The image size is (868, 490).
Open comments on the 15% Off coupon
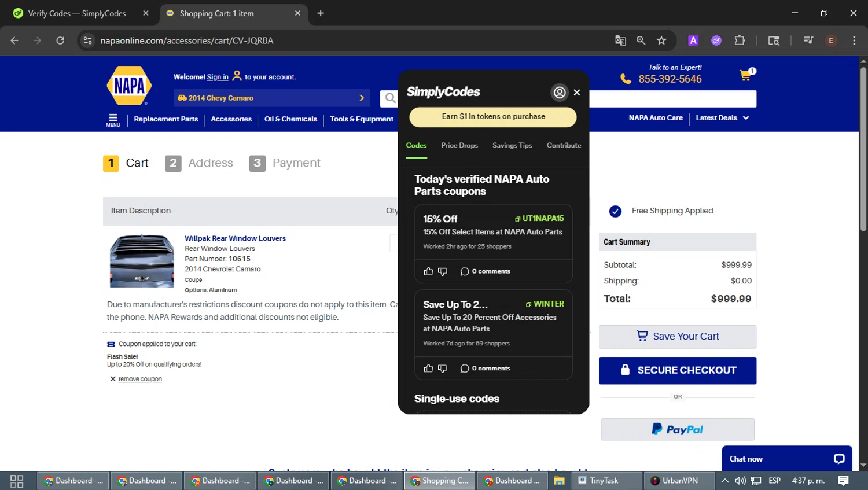(x=485, y=271)
